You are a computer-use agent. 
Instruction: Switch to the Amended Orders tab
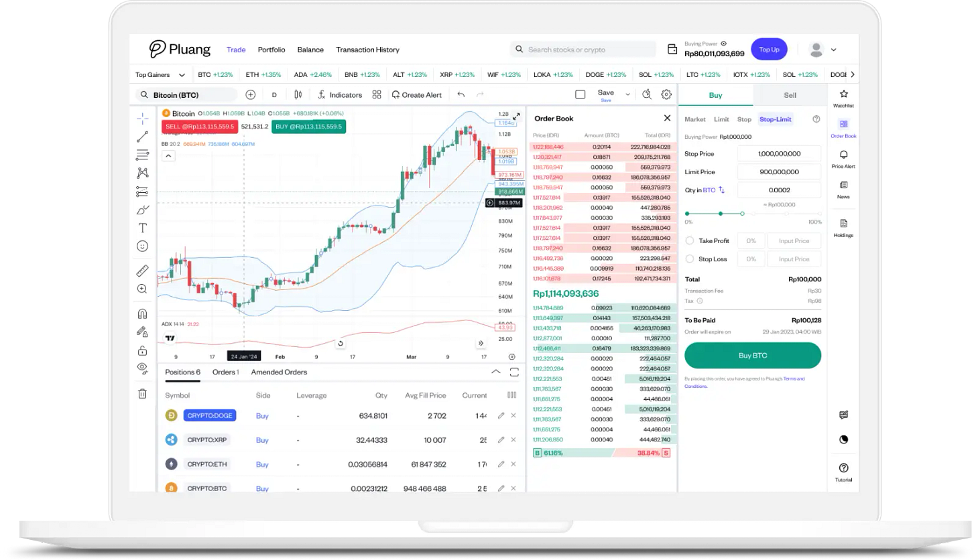coord(279,372)
